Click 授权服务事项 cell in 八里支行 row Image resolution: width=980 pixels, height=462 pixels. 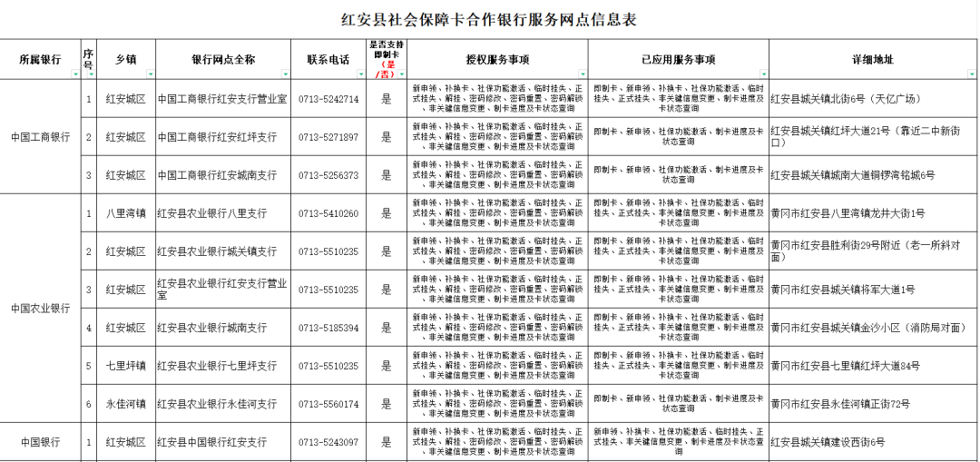point(497,213)
